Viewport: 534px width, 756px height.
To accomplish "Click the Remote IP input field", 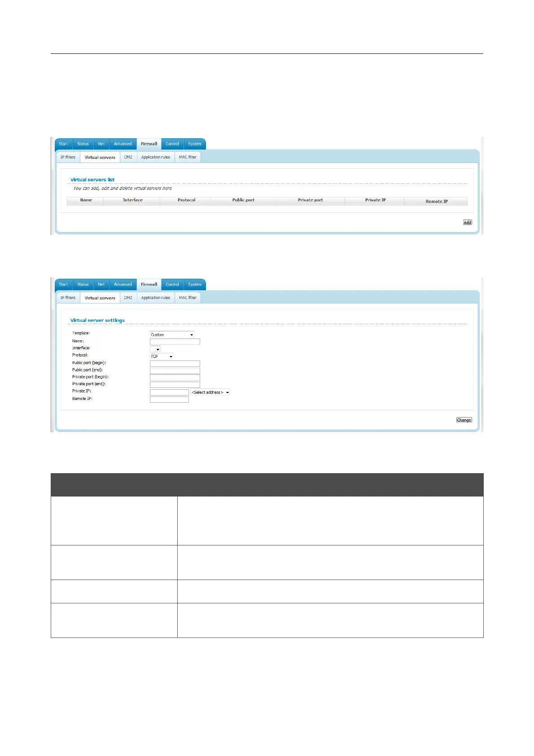I will 169,400.
